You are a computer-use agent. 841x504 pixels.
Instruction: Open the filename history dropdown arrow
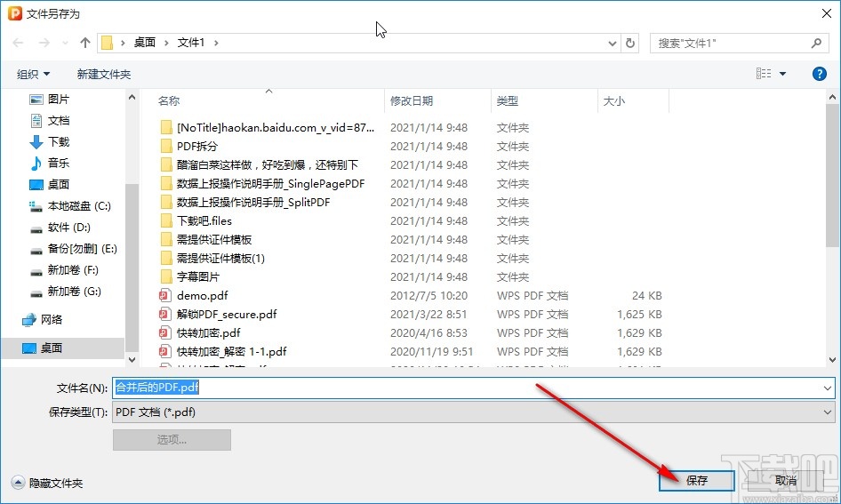tap(828, 388)
